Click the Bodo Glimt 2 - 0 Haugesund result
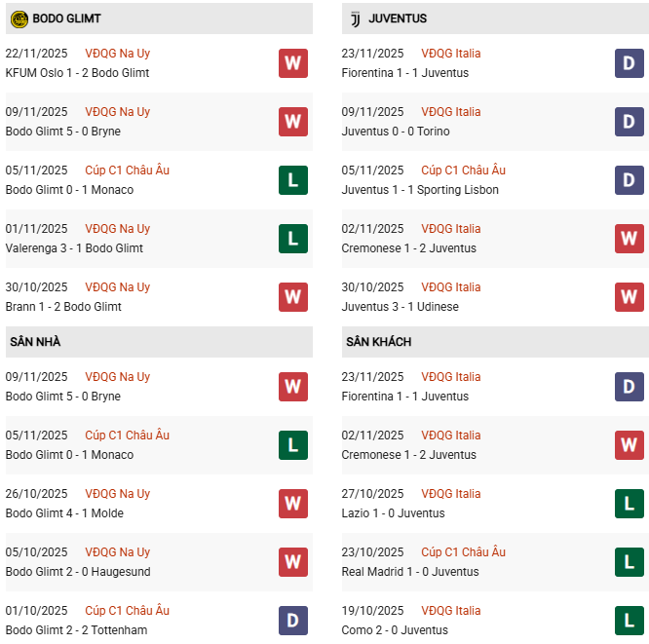Viewport: 649px width, 644px height. tap(78, 572)
